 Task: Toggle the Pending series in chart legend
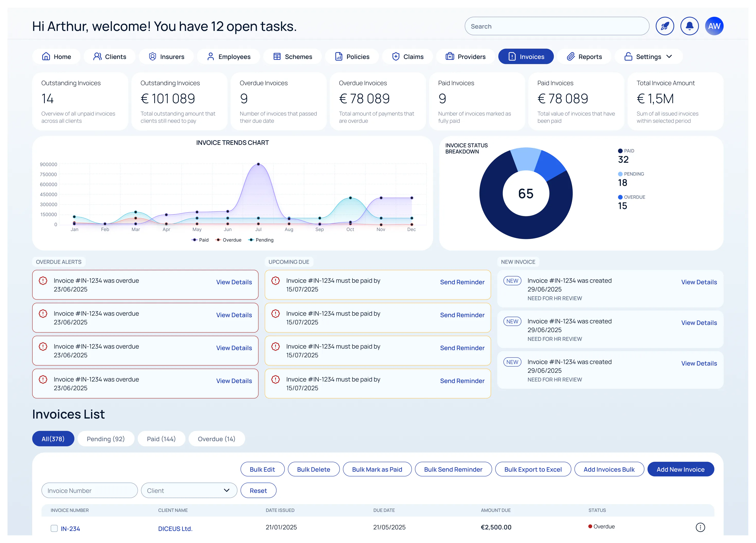pos(261,240)
